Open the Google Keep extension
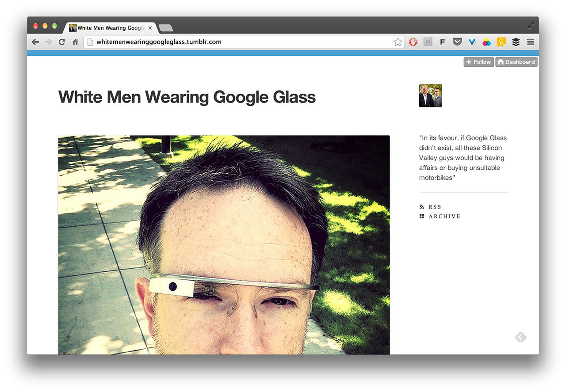Screen dimensions: 566x392 coord(501,42)
